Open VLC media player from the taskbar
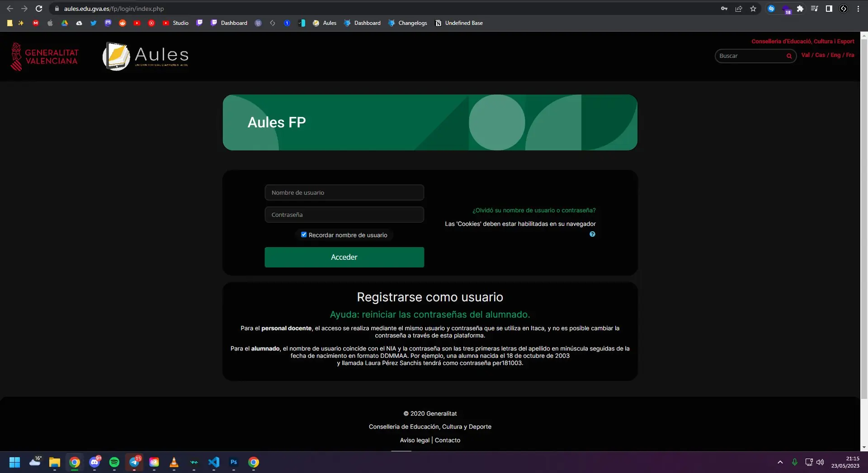The image size is (868, 473). 174,462
